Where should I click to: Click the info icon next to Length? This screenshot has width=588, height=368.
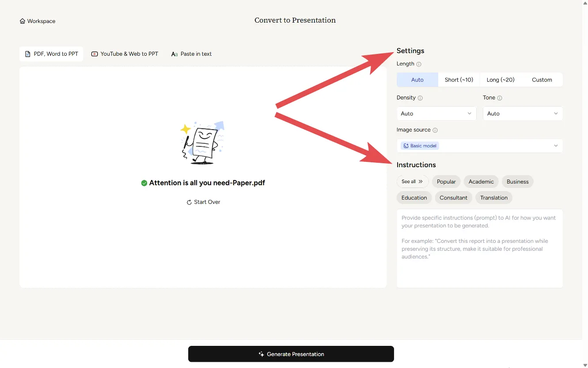click(x=419, y=64)
